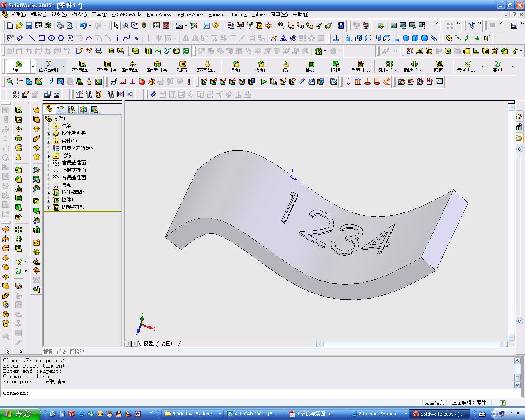The height and width of the screenshot is (420, 525).
Task: Click the 旋转凸... revolve boss tool
Action: 132,66
